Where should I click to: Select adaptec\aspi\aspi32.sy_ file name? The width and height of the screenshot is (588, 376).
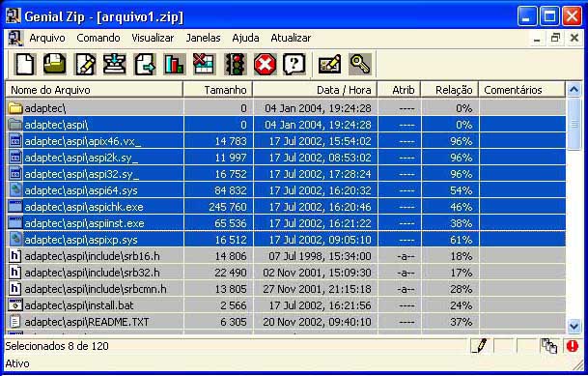coord(82,174)
